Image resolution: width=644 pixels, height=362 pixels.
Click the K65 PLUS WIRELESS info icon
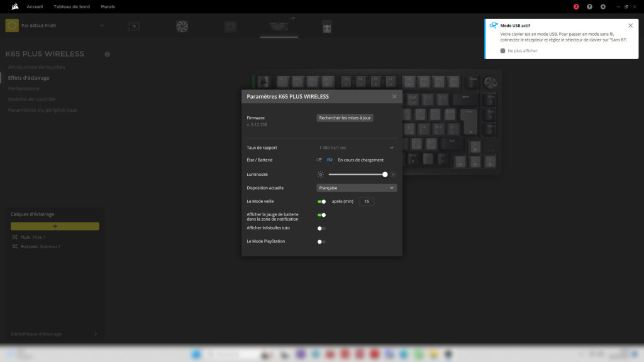click(107, 54)
